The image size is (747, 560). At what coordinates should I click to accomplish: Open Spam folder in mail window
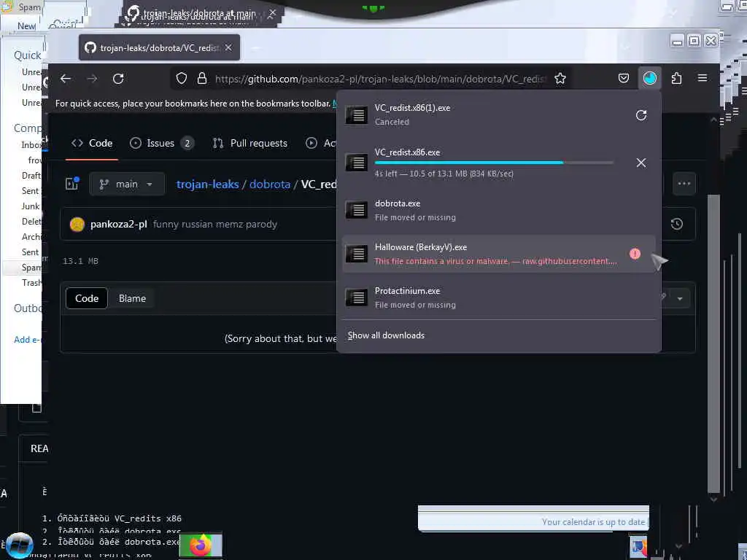(x=31, y=268)
